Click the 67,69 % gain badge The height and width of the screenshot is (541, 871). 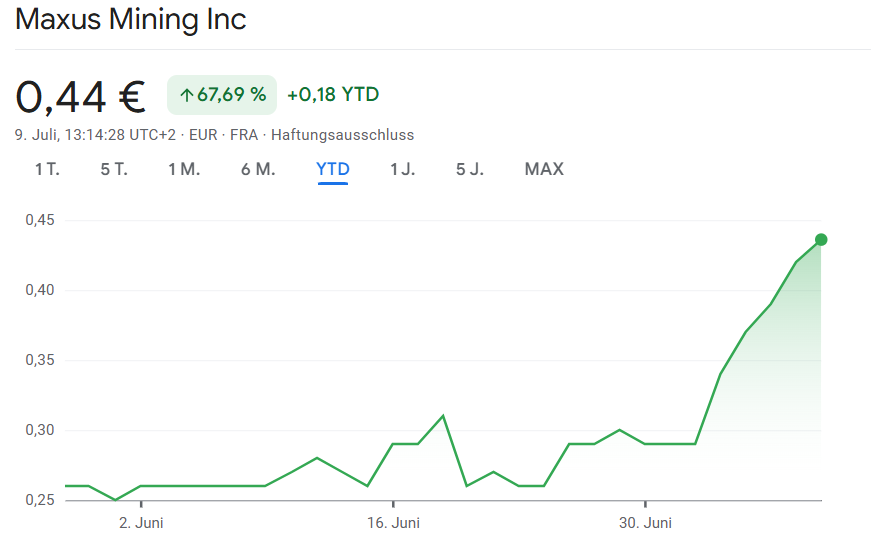(222, 95)
